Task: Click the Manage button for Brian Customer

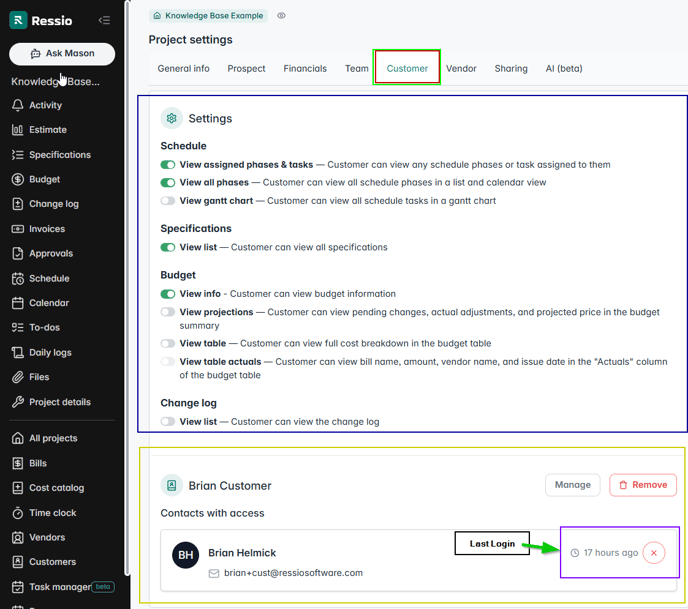Action: point(572,485)
